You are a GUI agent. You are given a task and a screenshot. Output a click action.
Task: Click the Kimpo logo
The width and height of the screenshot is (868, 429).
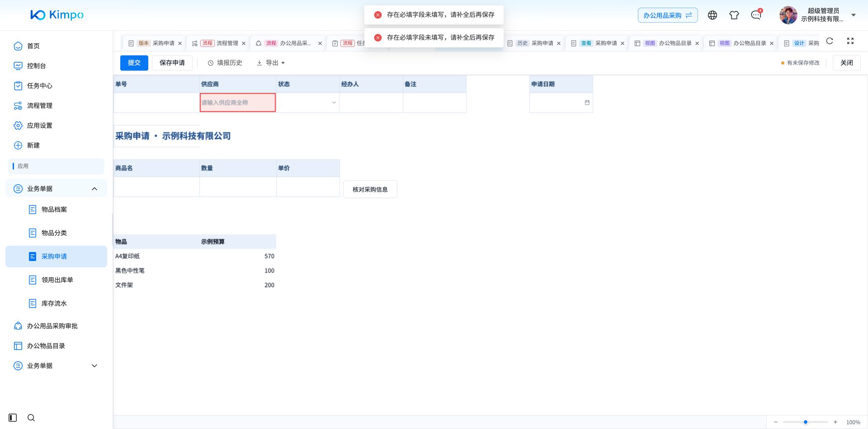click(57, 15)
